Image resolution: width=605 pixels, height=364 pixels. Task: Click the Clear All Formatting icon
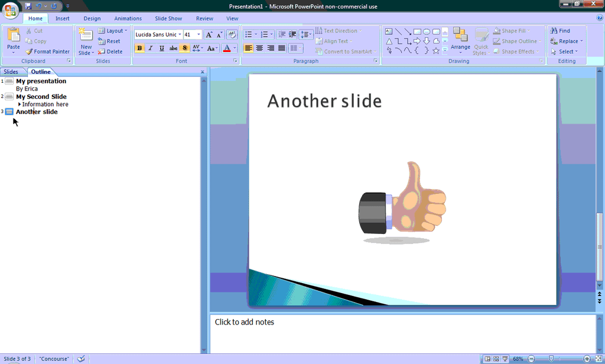[x=232, y=35]
